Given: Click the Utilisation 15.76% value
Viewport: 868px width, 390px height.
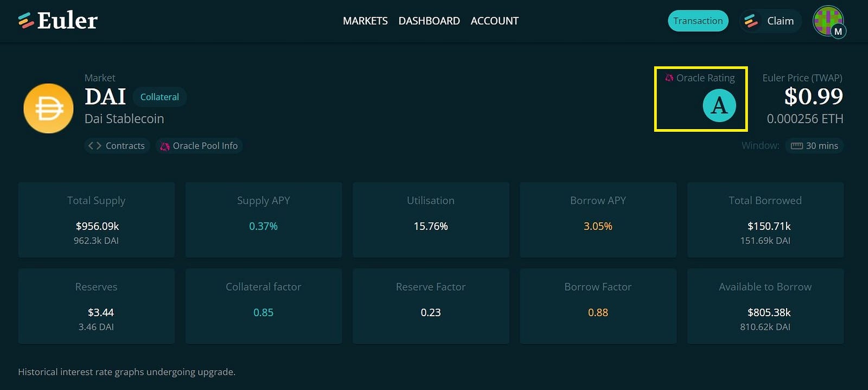Looking at the screenshot, I should pos(431,226).
